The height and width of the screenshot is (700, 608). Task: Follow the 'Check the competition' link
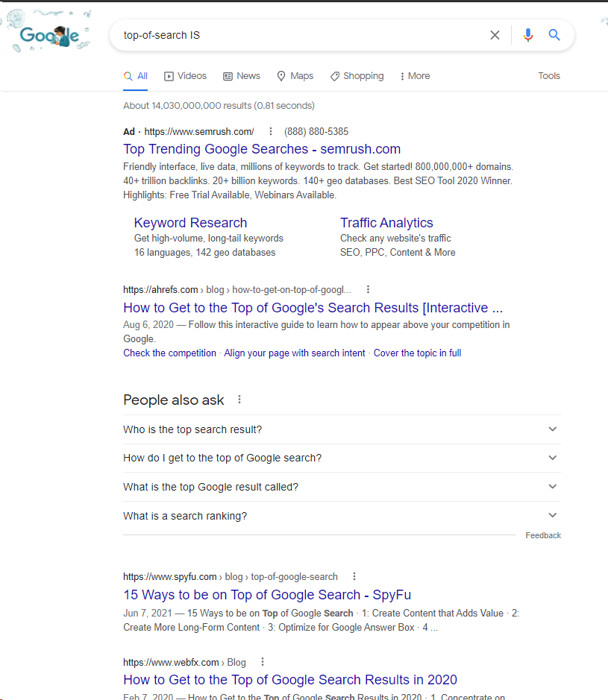pyautogui.click(x=169, y=353)
